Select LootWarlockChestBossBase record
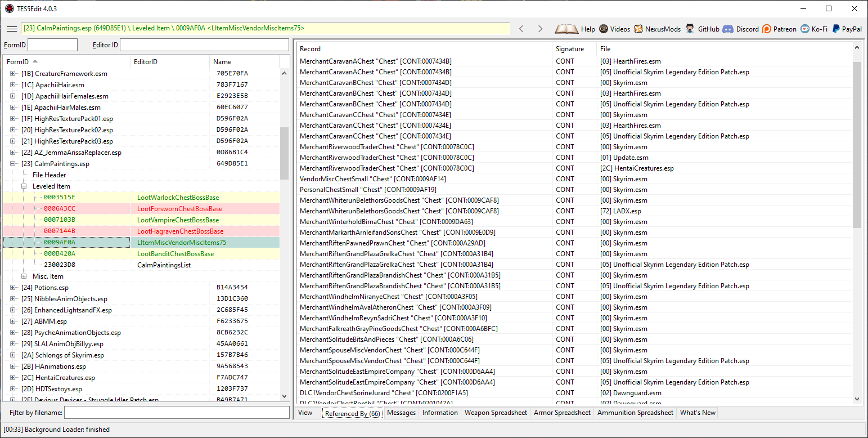 141,198
